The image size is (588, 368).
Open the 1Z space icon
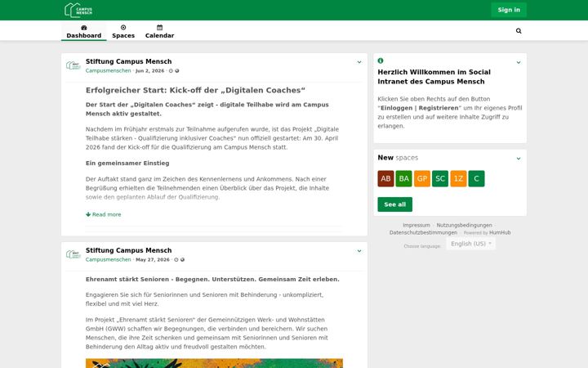pos(458,179)
